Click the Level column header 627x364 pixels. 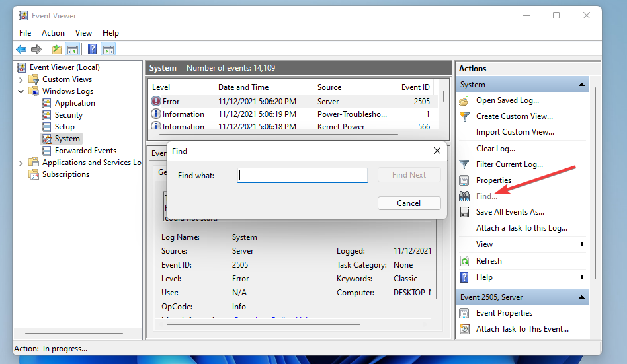pyautogui.click(x=181, y=87)
